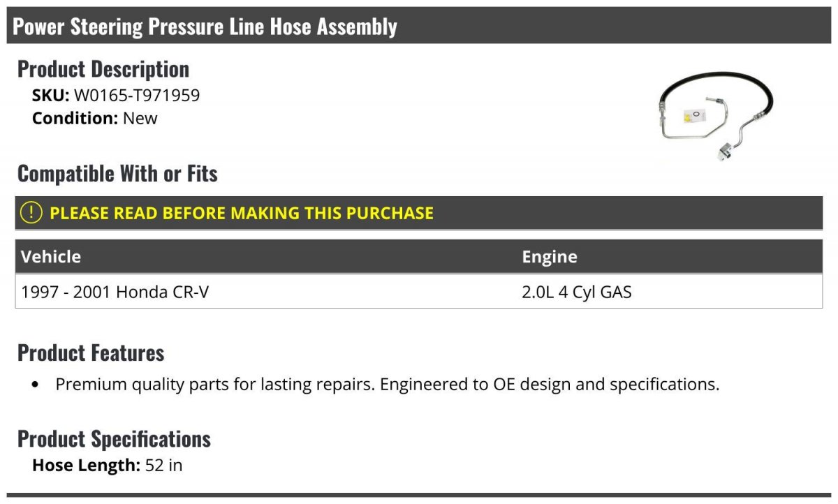The width and height of the screenshot is (838, 504).
Task: Click the bullet point before Premium quality
Action: (x=36, y=385)
